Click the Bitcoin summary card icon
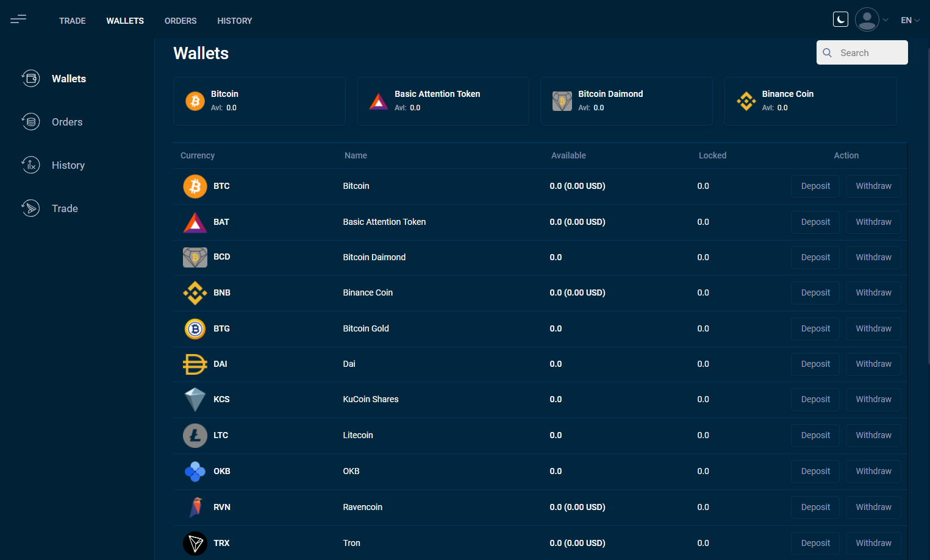Image resolution: width=930 pixels, height=560 pixels. pyautogui.click(x=195, y=101)
